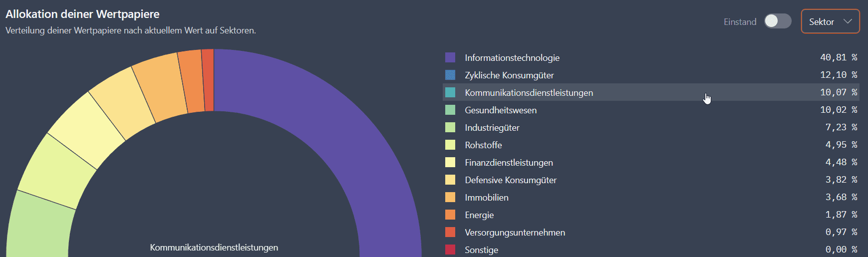Select the Immobilien legend label
The width and height of the screenshot is (868, 257).
[487, 198]
